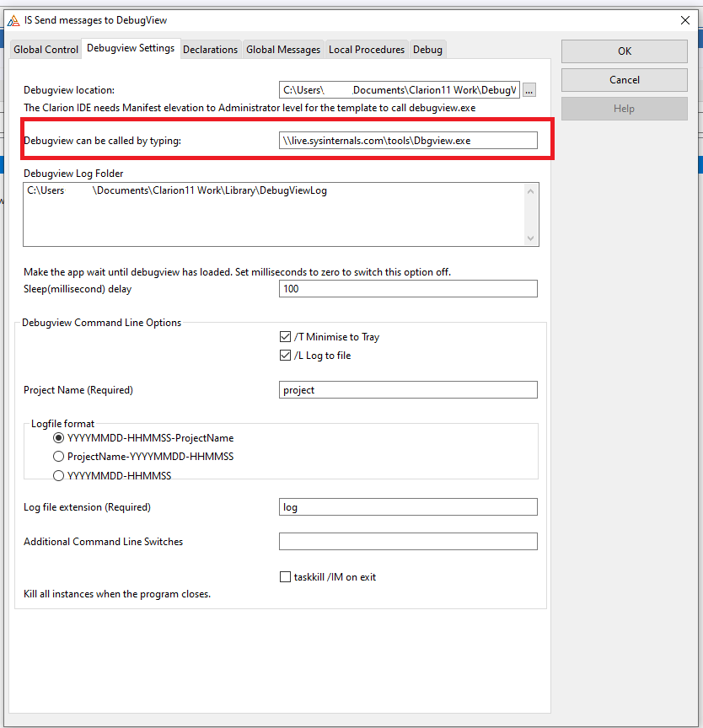703x728 pixels.
Task: Close the dialog with the X button
Action: (684, 19)
